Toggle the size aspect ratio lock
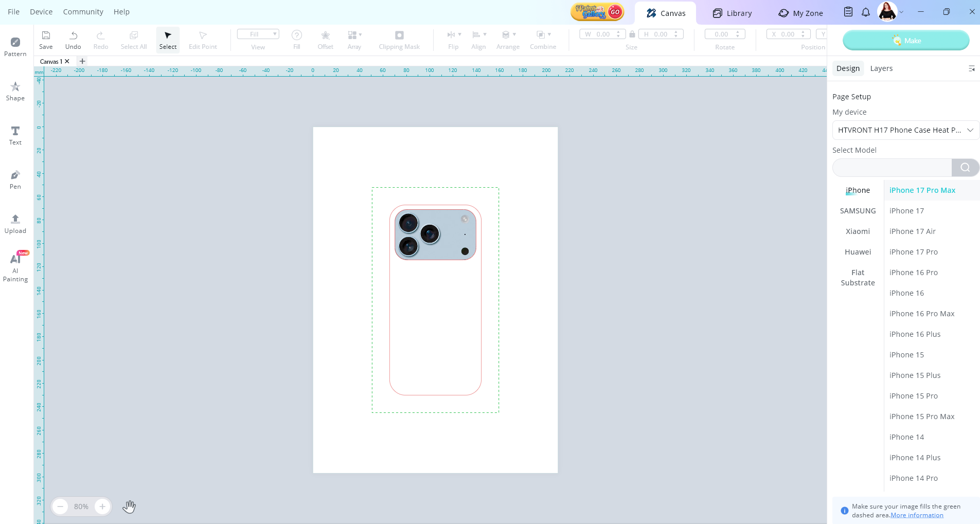This screenshot has width=980, height=524. [x=632, y=34]
